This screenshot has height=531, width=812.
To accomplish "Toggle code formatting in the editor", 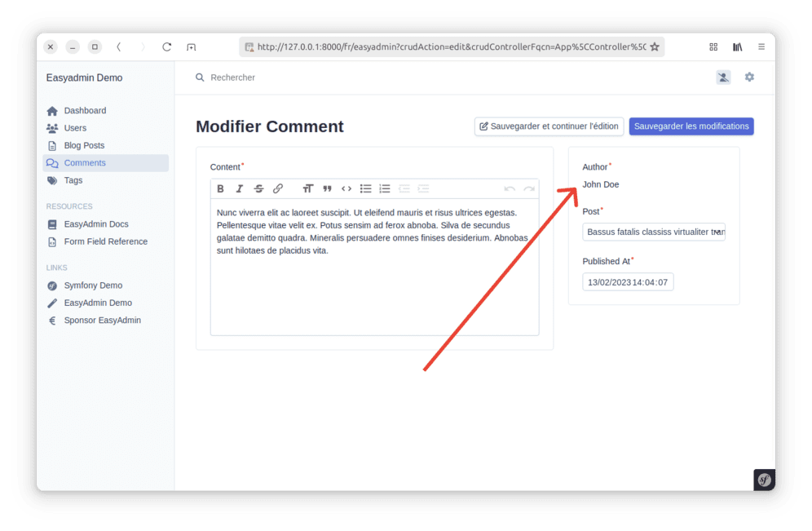I will (346, 188).
